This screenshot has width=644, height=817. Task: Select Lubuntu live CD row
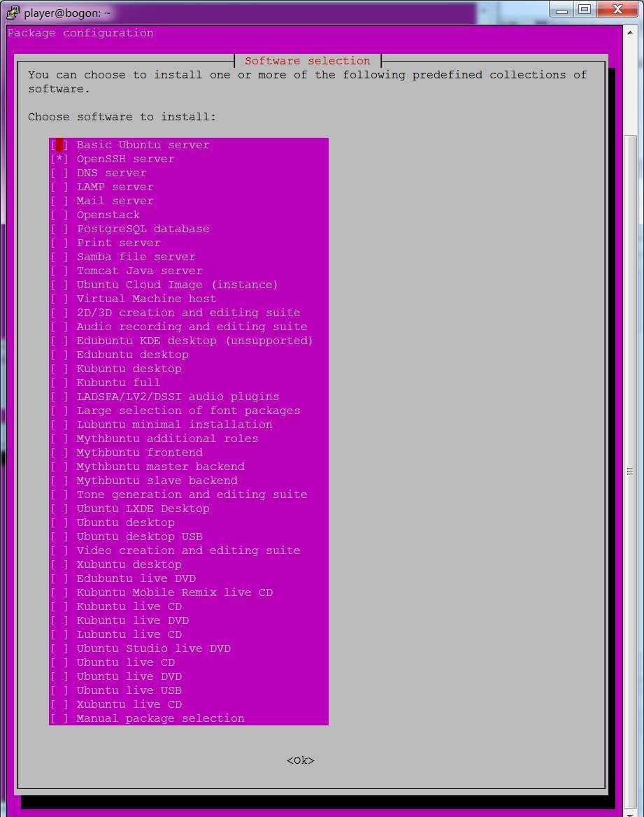189,634
